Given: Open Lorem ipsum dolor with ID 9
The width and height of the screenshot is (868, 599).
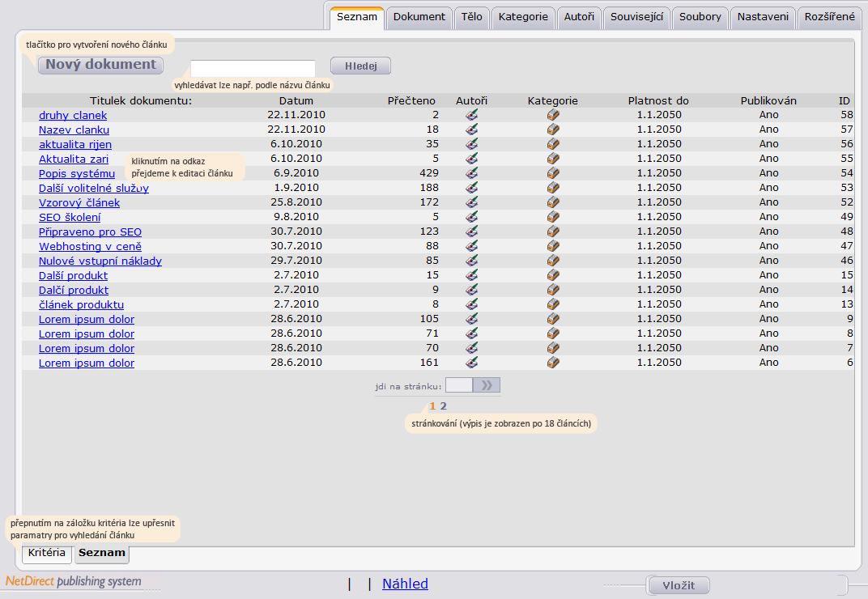Looking at the screenshot, I should click(x=87, y=320).
